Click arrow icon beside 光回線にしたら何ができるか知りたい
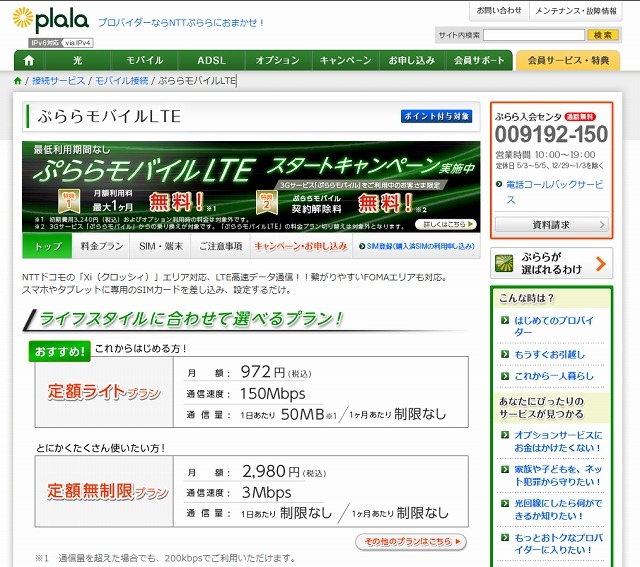 (505, 503)
